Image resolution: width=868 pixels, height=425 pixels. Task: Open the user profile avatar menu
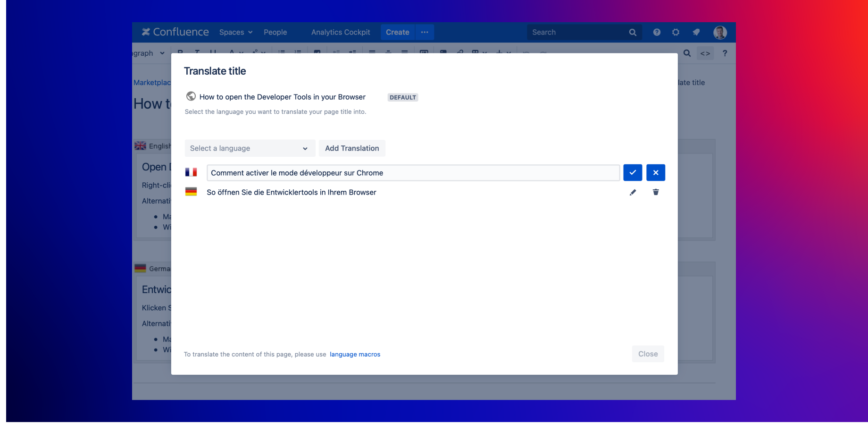coord(720,32)
